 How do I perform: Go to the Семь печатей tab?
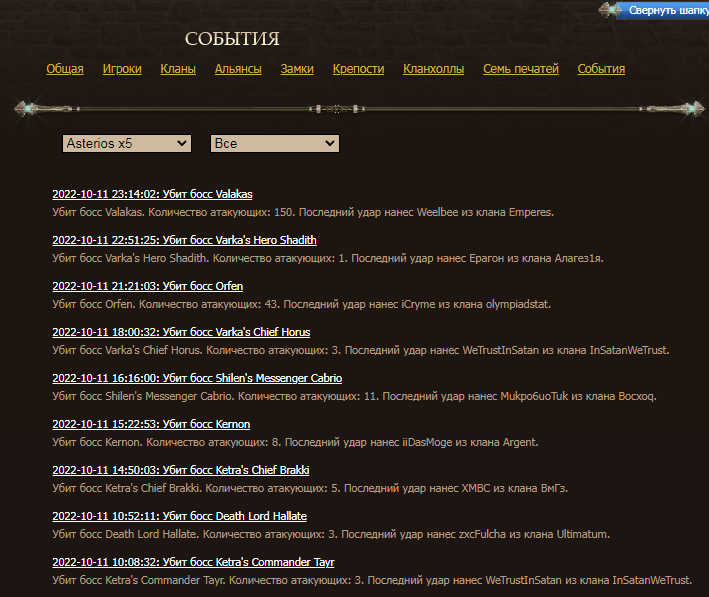point(521,69)
